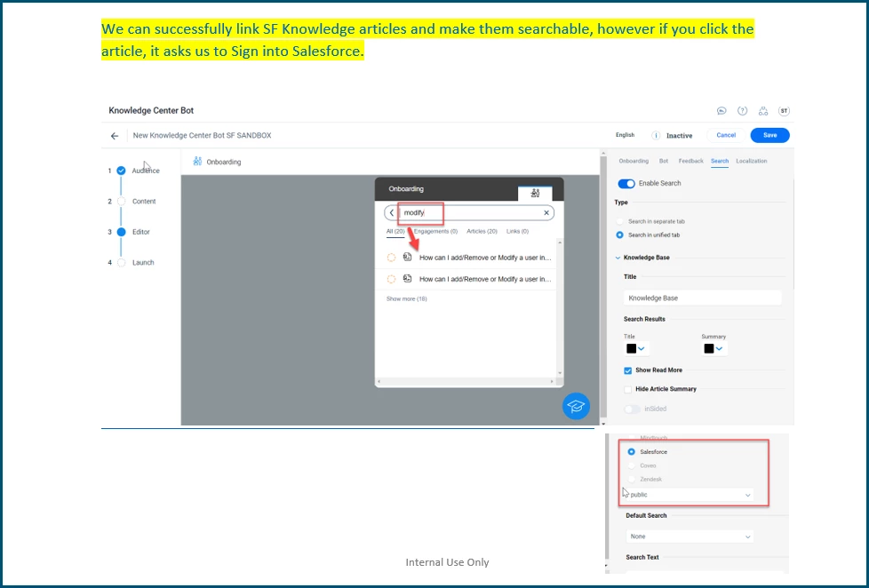Select Search in separate tab radio
Viewport: 869px width, 588px height.
(619, 221)
